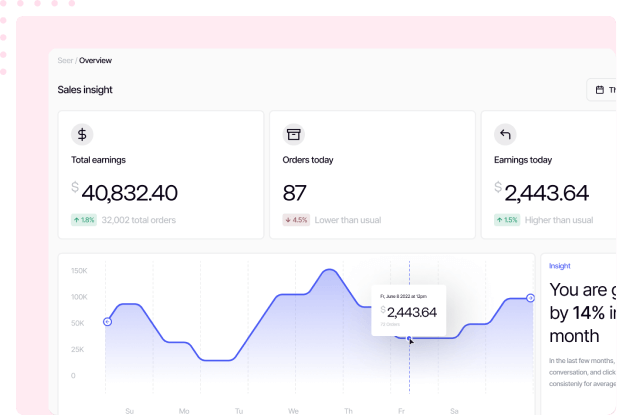Open the date range dropdown beside Sales insight

point(603,90)
